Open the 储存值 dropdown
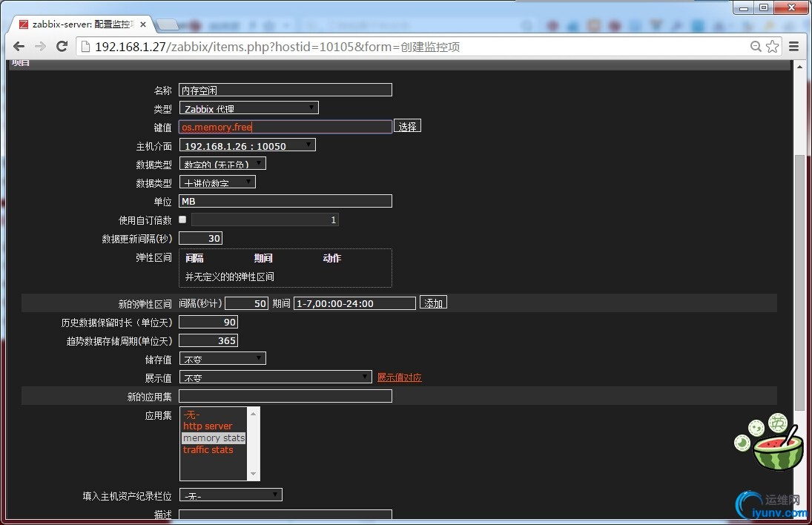The width and height of the screenshot is (812, 525). (222, 359)
